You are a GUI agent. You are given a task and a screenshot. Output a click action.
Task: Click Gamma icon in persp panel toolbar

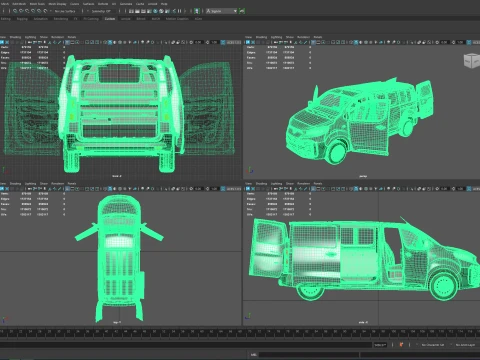tap(453, 42)
